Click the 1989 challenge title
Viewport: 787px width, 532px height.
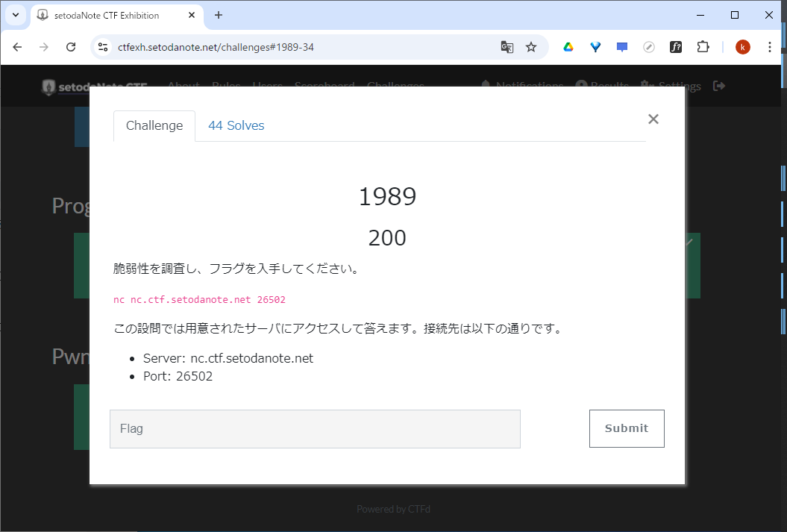(387, 196)
